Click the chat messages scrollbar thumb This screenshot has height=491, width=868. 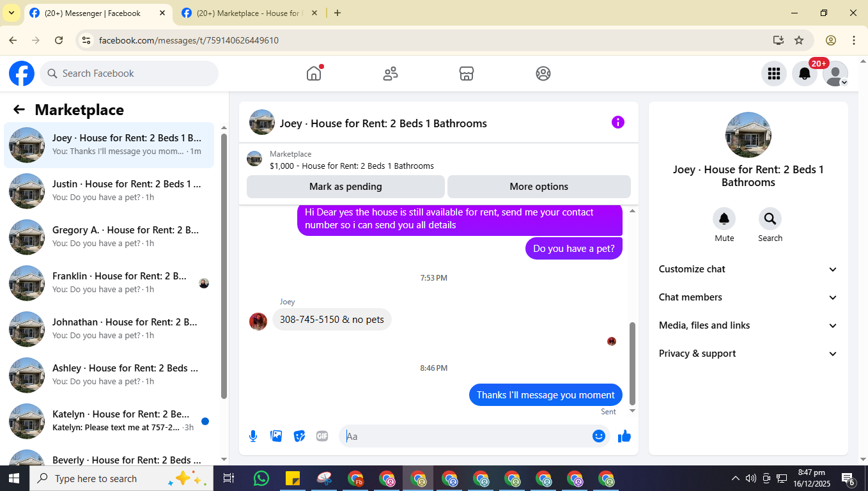633,363
